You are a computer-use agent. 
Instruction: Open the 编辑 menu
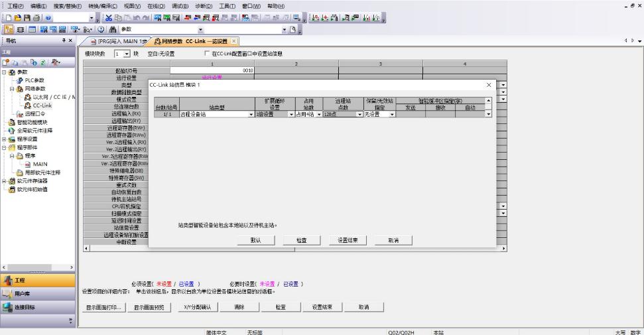click(x=38, y=6)
